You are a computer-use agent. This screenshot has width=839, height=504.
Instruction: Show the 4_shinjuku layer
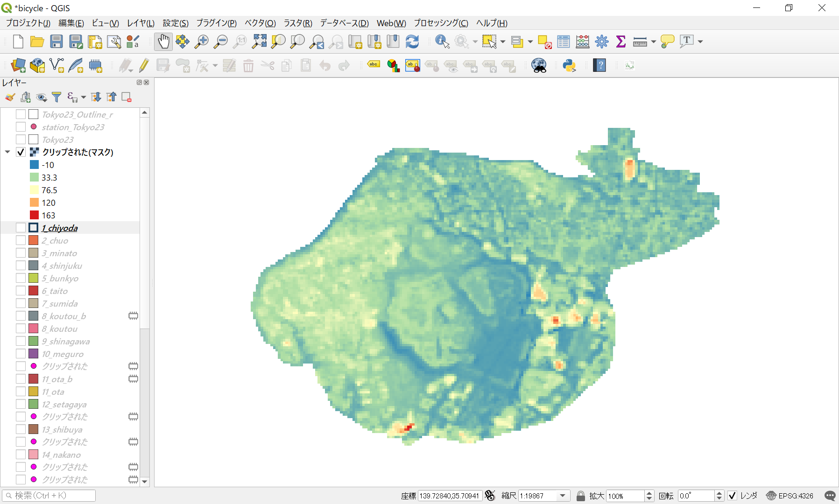click(21, 266)
